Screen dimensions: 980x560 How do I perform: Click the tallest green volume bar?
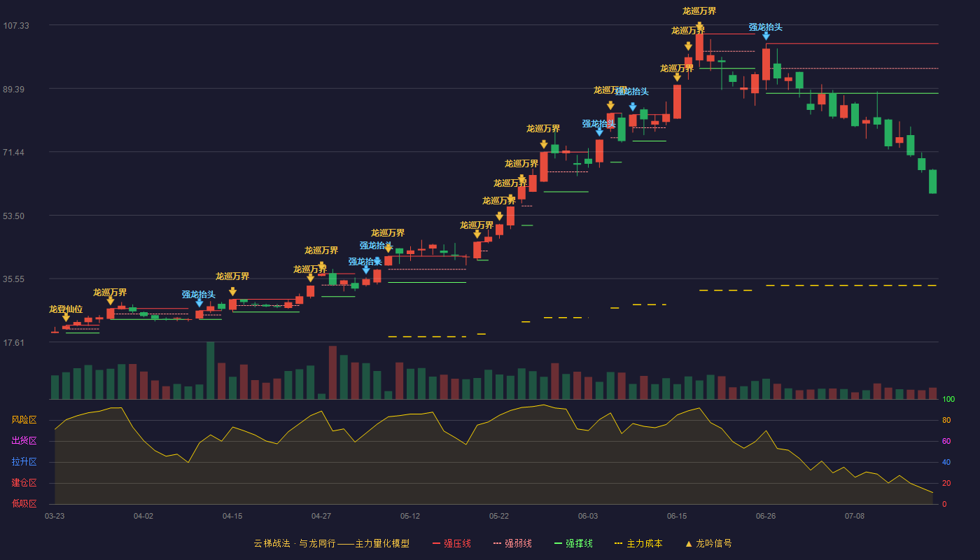211,370
